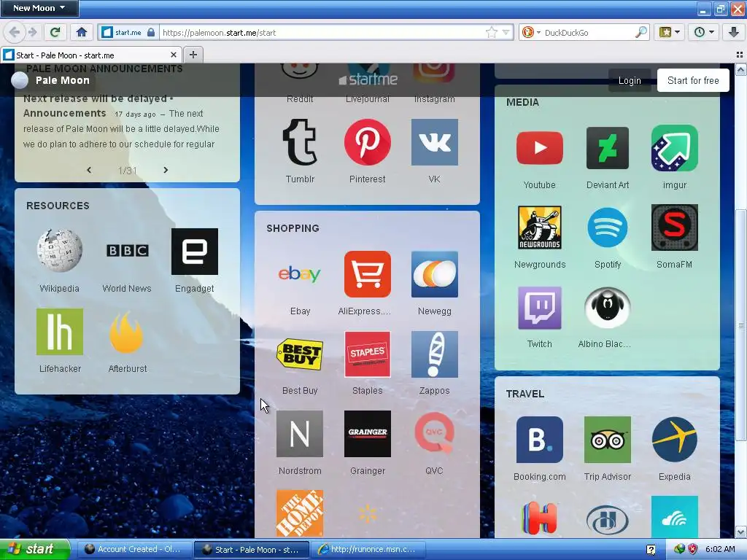Viewport: 747px width, 560px height.
Task: Open the Engadget icon
Action: tap(194, 251)
